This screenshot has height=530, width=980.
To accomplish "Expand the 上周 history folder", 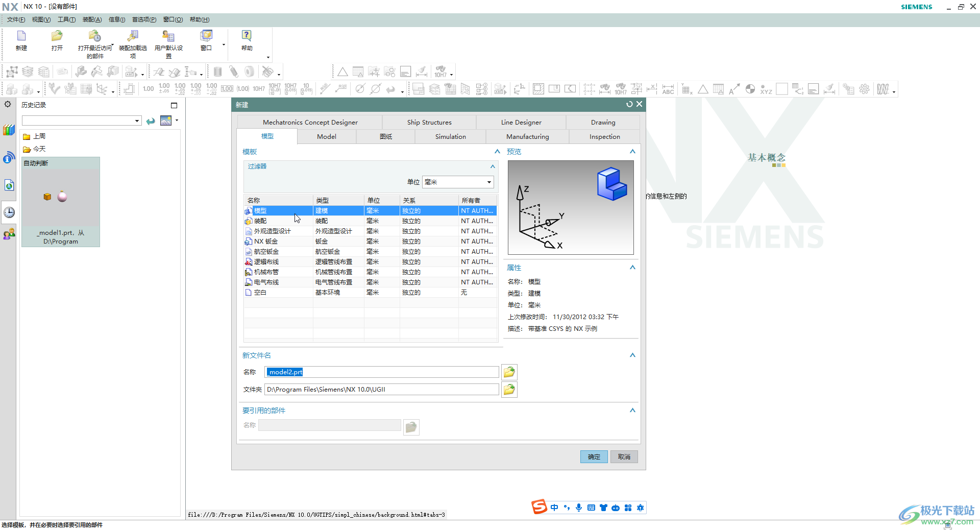I will 34,136.
